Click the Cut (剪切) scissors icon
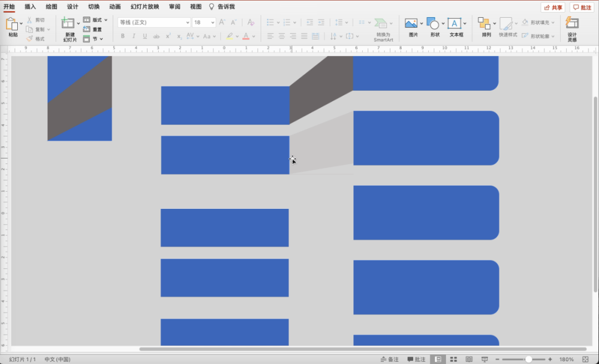The height and width of the screenshot is (364, 599). coord(29,20)
